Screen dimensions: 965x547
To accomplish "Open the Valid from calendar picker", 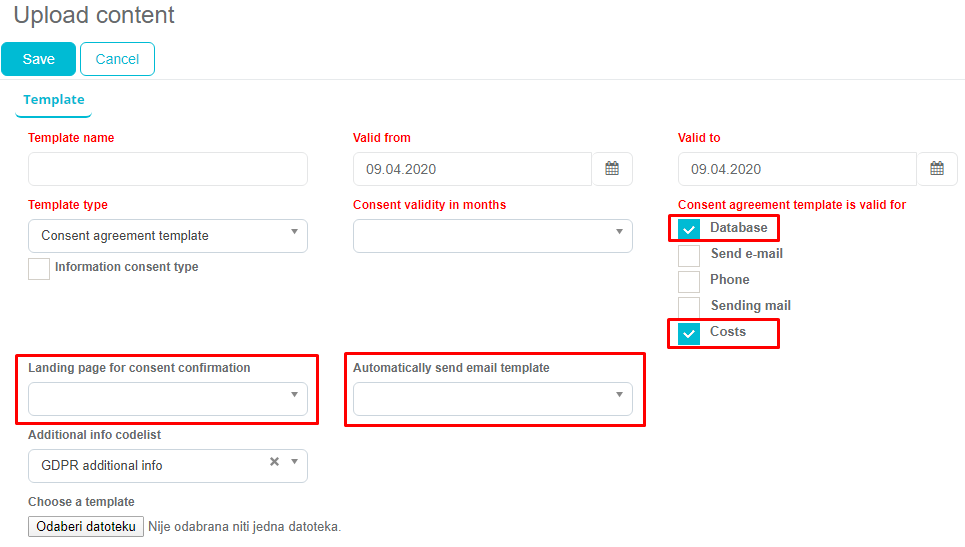I will (x=612, y=169).
